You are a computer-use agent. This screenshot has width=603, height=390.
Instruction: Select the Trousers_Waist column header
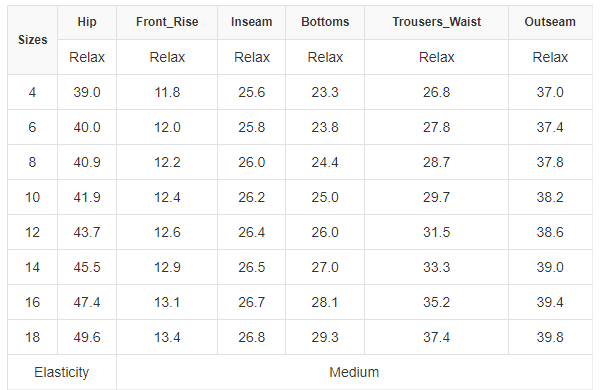pyautogui.click(x=436, y=22)
